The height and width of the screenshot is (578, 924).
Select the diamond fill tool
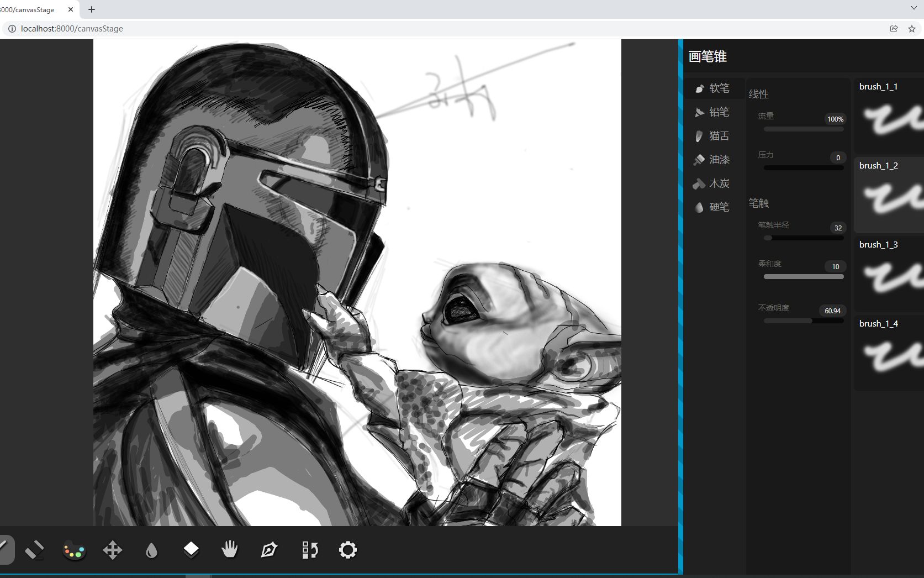click(x=191, y=549)
